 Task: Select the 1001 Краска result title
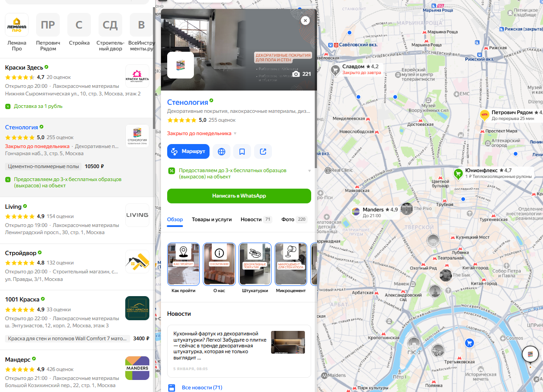pyautogui.click(x=22, y=299)
